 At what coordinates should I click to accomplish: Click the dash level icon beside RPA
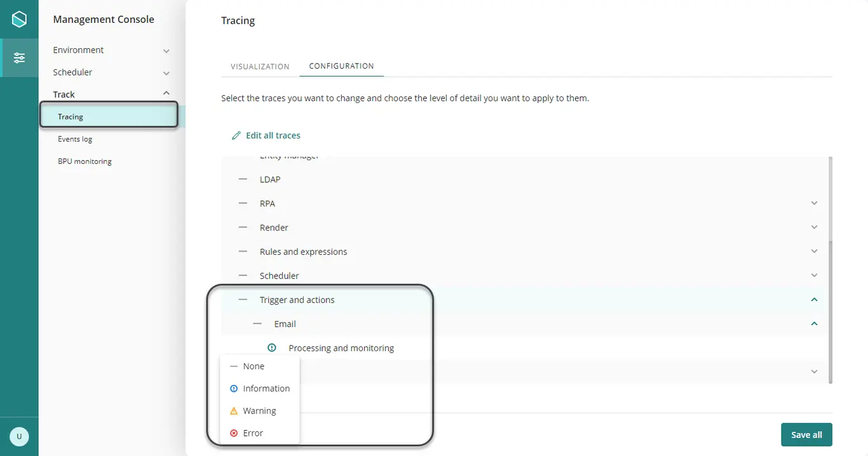click(243, 203)
